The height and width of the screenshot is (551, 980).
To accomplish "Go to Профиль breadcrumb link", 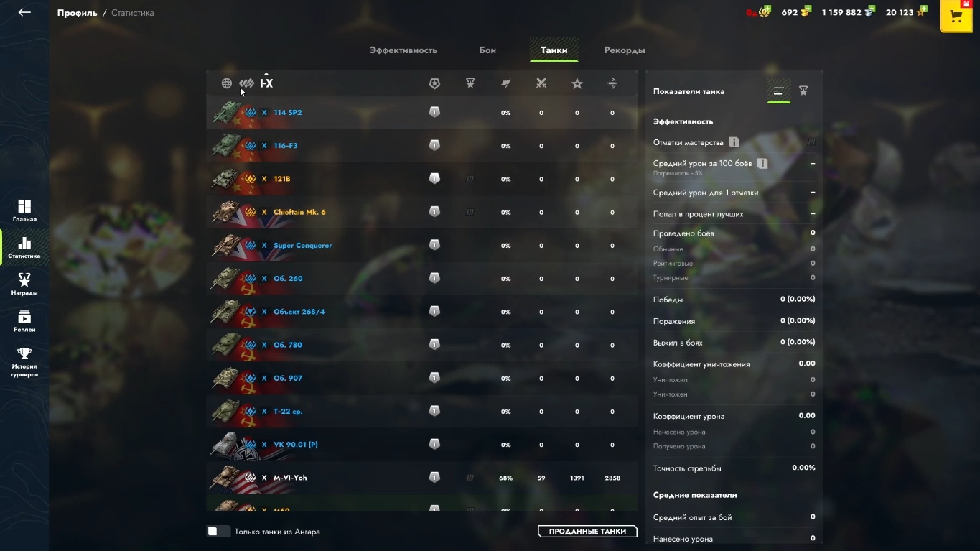I will 78,13.
